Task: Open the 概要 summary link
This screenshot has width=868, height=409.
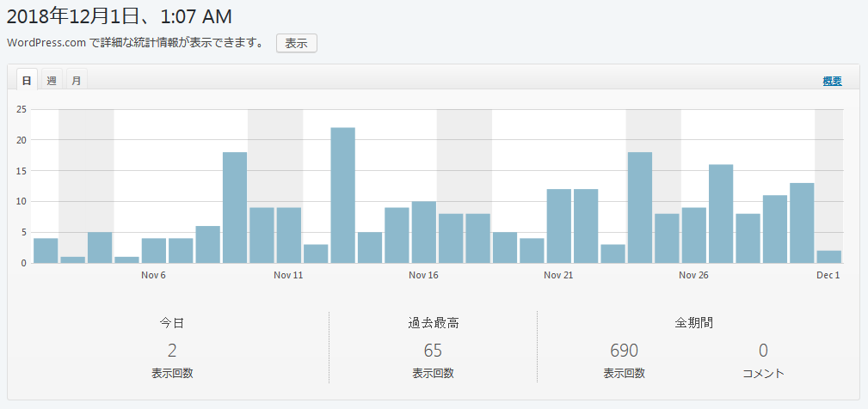Action: click(x=832, y=81)
